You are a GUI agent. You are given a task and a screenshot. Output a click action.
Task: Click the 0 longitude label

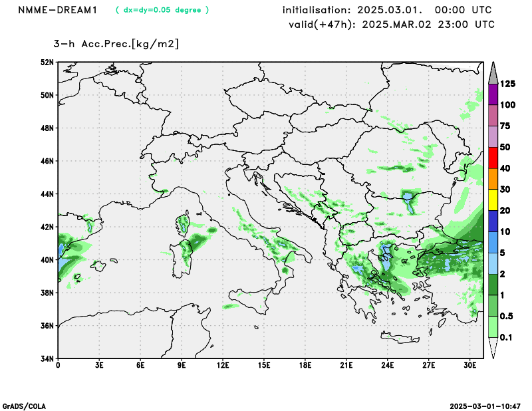point(58,366)
